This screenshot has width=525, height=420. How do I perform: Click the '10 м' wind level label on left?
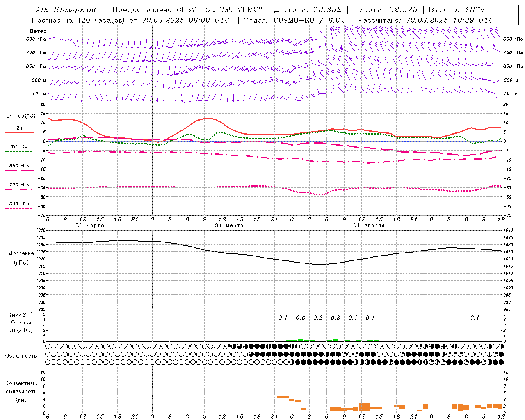click(x=39, y=94)
